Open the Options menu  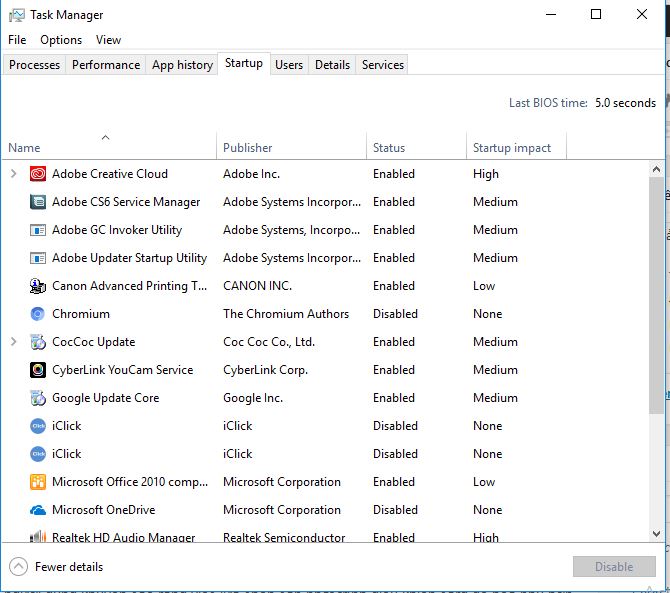(x=61, y=40)
